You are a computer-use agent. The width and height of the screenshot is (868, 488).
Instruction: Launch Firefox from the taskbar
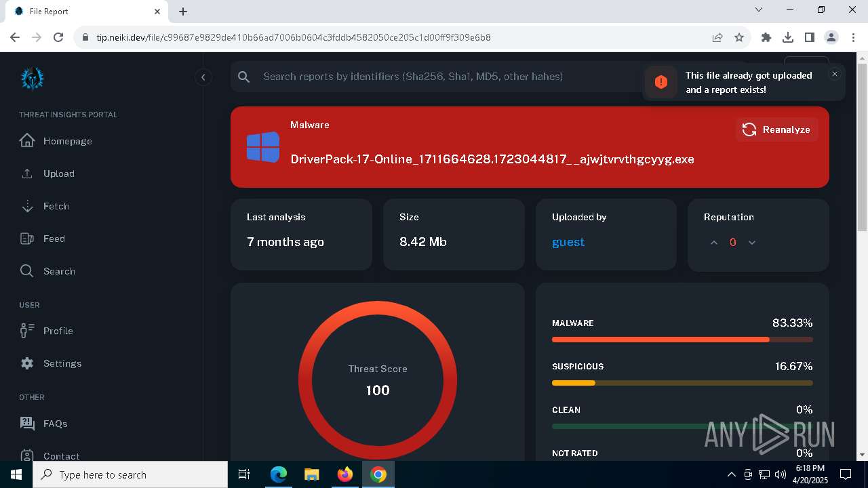(345, 474)
